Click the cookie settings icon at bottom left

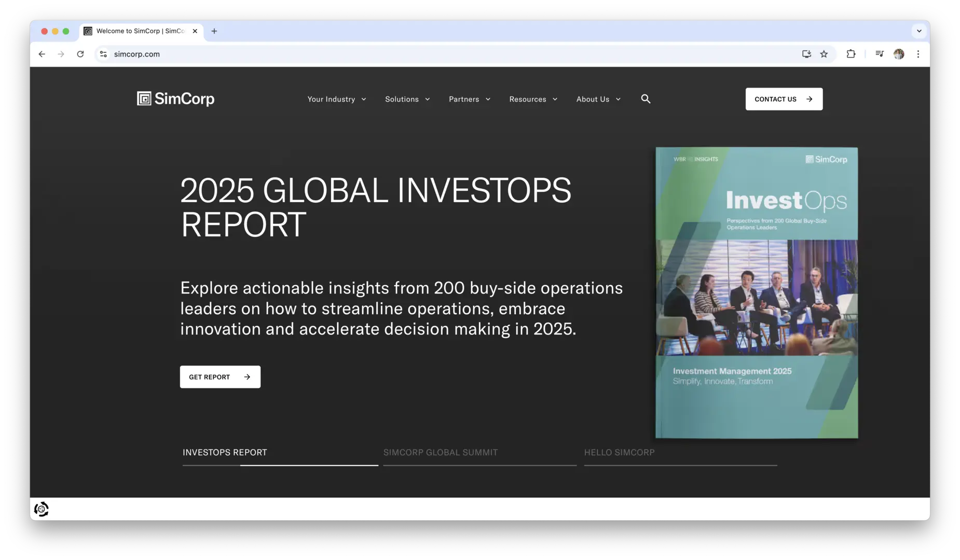point(42,509)
